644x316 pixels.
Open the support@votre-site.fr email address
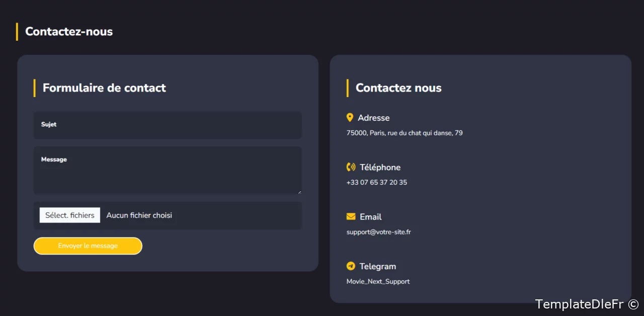[x=379, y=232]
